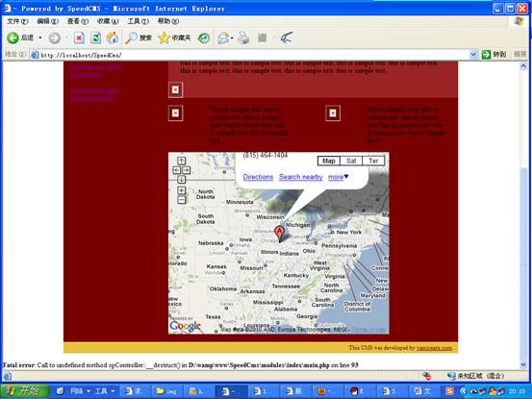Zoom out the map with minus button
The width and height of the screenshot is (532, 399).
click(182, 200)
